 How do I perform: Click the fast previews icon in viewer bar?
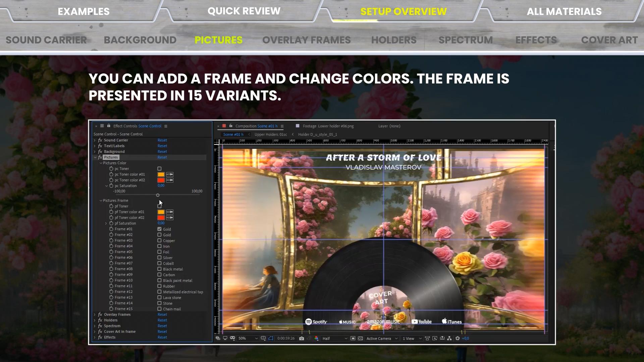[x=435, y=339]
